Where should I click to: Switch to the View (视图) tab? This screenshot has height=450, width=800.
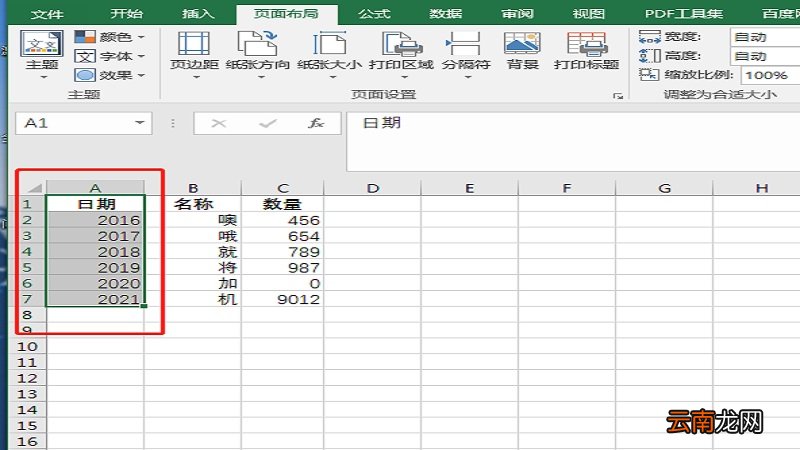588,13
